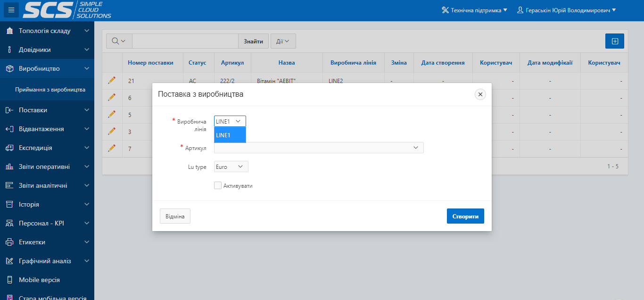Image resolution: width=644 pixels, height=300 pixels.
Task: Expand the Технічна підтримка menu
Action: point(475,10)
